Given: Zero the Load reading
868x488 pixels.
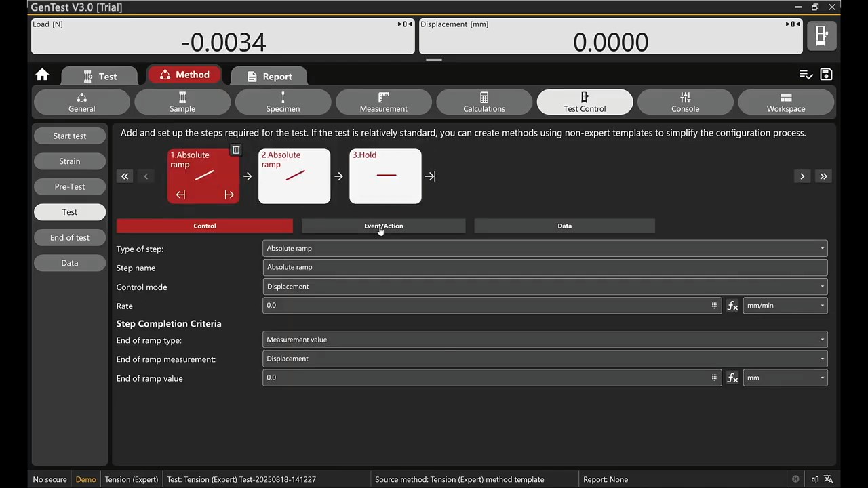Looking at the screenshot, I should point(404,24).
